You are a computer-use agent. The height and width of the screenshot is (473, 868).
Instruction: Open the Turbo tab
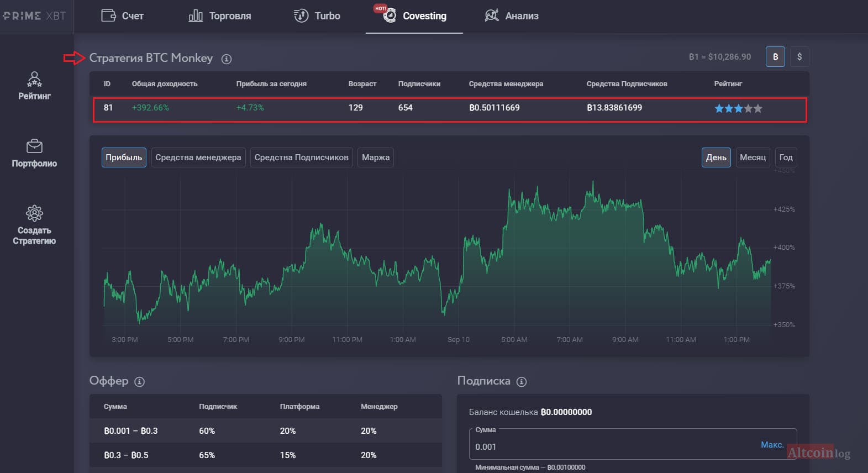coord(317,16)
